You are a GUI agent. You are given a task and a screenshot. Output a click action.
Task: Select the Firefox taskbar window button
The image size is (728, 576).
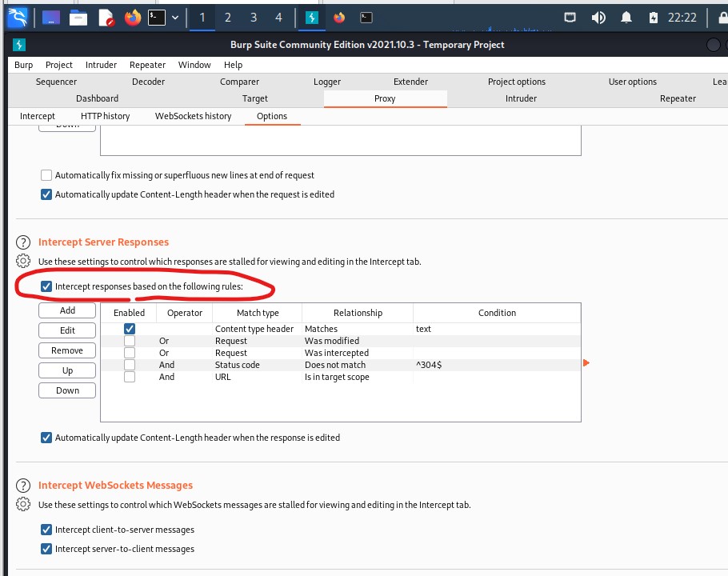pos(339,18)
